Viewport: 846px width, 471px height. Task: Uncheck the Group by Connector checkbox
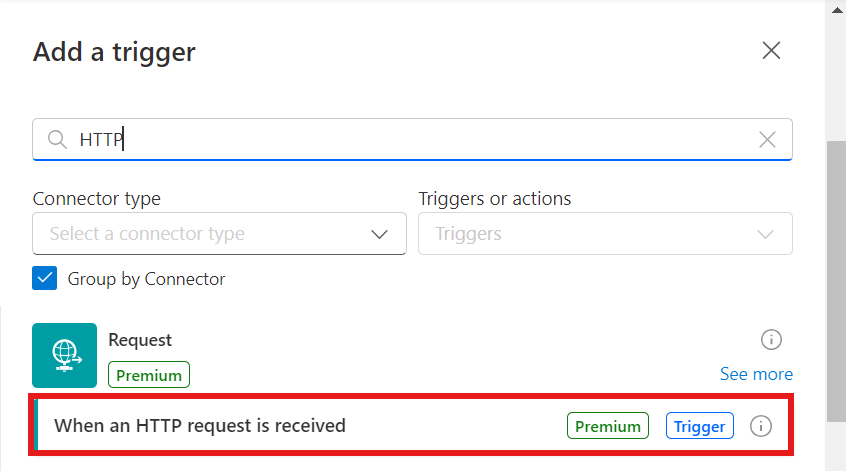(45, 279)
